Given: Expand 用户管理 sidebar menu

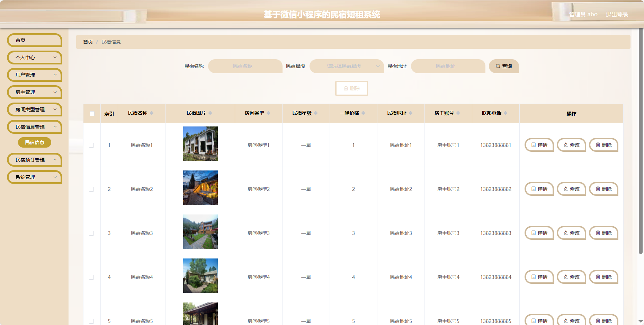Looking at the screenshot, I should tap(35, 75).
